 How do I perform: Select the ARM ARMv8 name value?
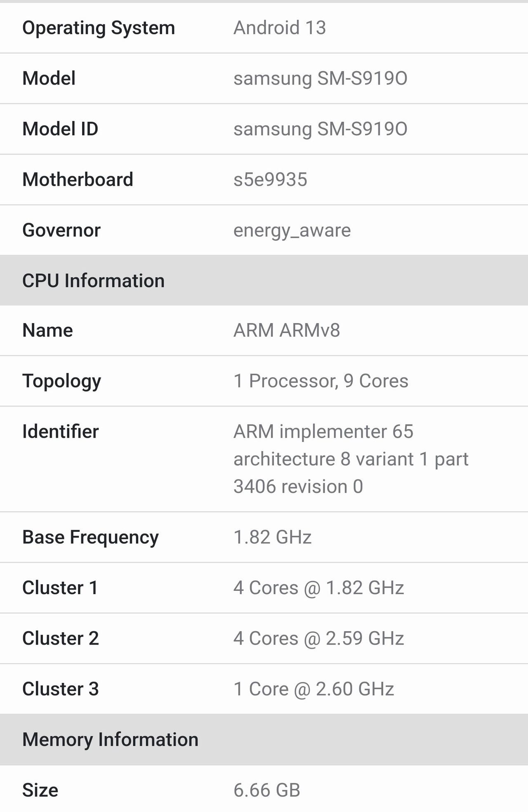point(286,330)
